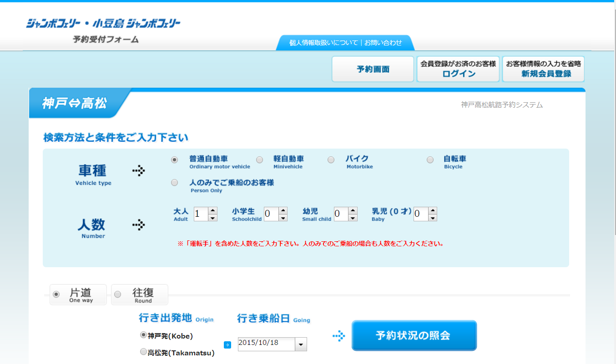
Task: Switch to the Round trip tab
Action: pyautogui.click(x=140, y=294)
